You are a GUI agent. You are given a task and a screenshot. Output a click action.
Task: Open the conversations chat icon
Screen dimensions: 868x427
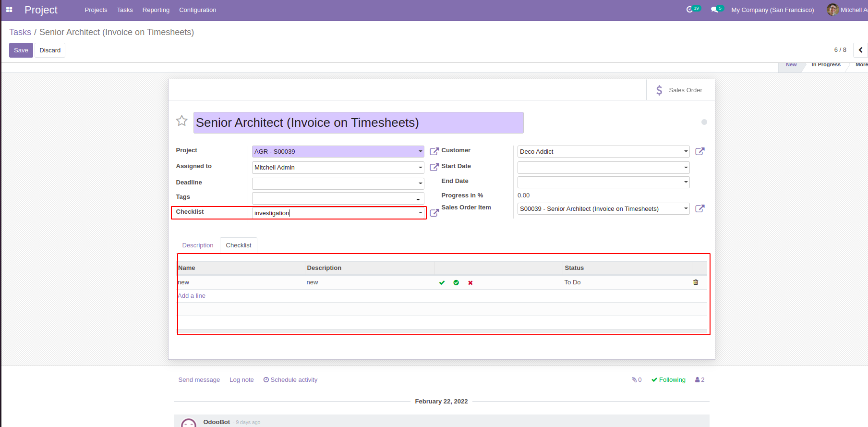[x=714, y=10]
